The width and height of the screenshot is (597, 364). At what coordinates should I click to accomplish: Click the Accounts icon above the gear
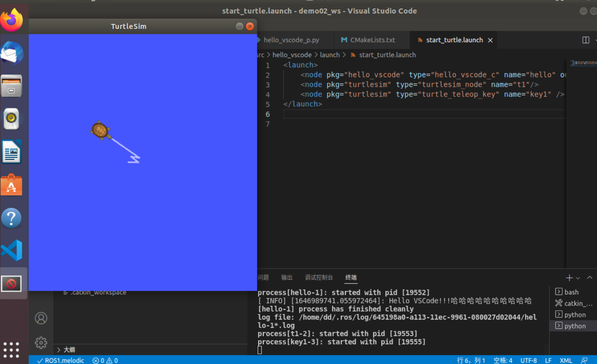tap(41, 318)
